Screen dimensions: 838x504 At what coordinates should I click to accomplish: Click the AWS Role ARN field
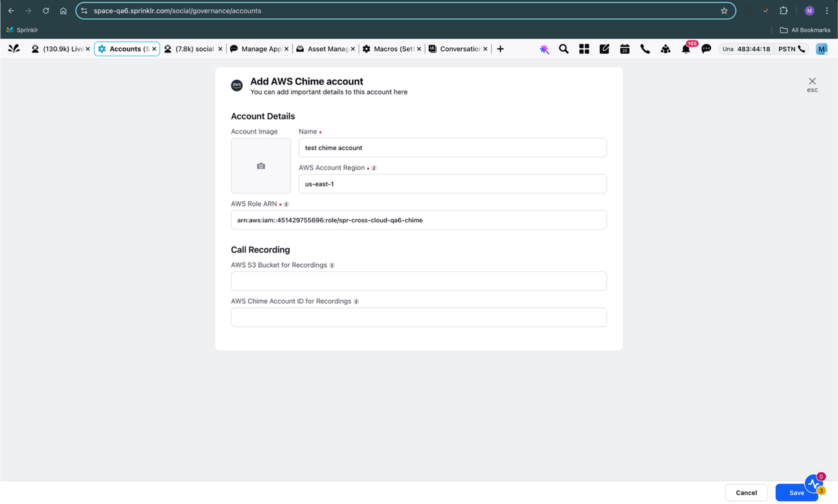tap(419, 220)
